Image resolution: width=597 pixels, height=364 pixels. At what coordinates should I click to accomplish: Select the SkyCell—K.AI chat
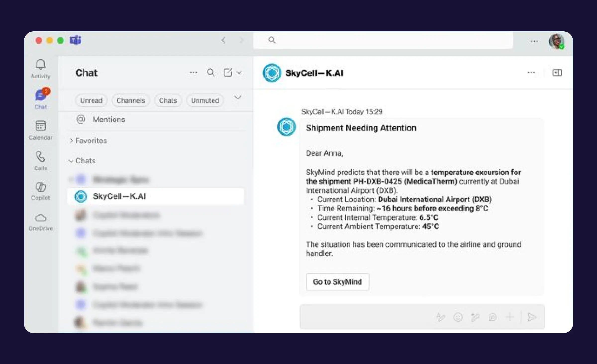tap(156, 196)
